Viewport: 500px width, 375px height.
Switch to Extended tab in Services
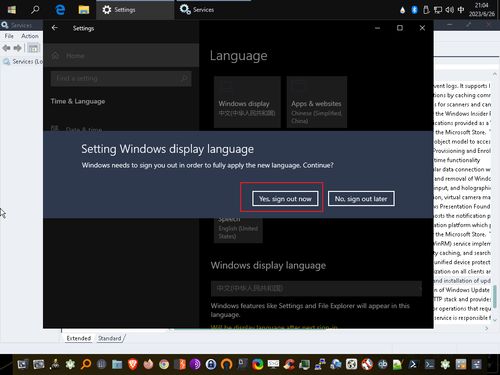79,338
